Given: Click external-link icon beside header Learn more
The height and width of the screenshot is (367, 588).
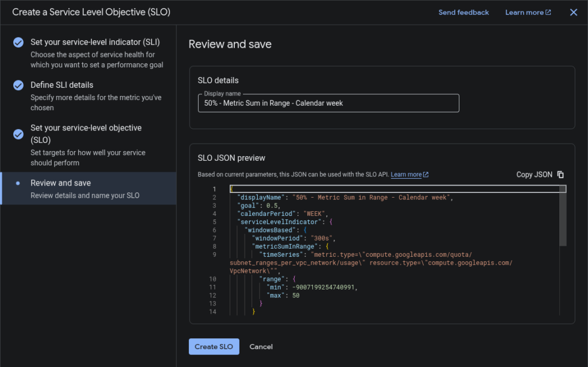Looking at the screenshot, I should pyautogui.click(x=548, y=13).
